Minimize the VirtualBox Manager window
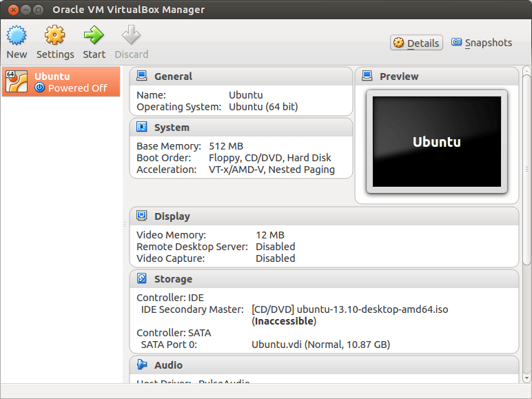532x399 pixels. 25,10
